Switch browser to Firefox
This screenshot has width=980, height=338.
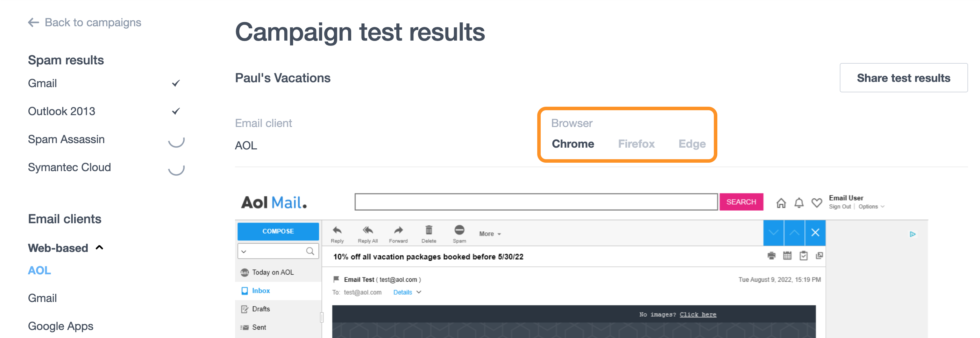636,144
